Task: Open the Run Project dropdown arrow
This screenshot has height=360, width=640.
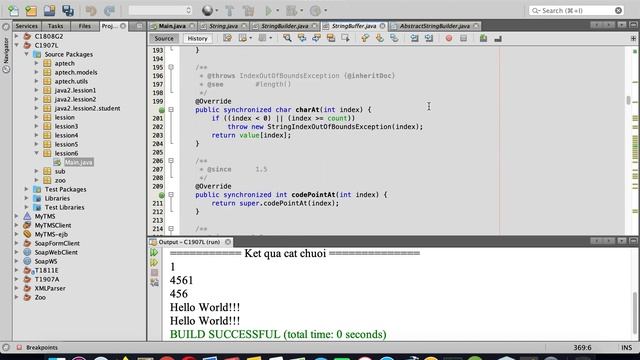Action: 278,10
